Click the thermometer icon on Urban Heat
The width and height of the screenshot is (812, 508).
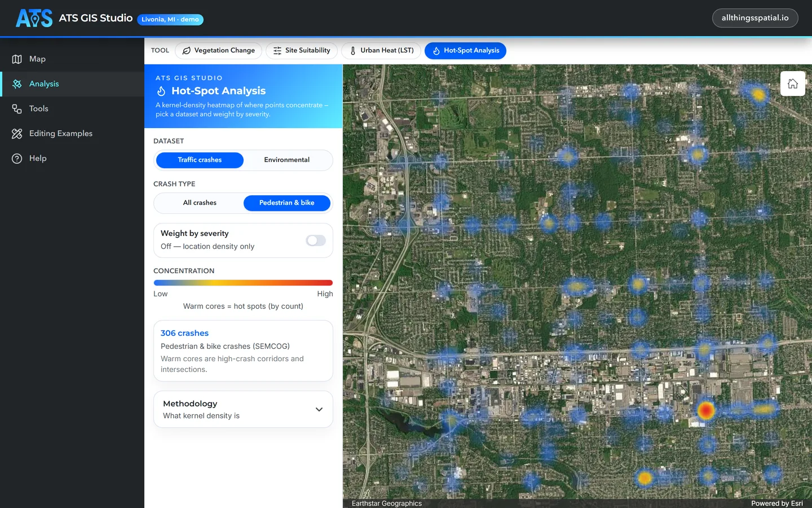click(353, 51)
